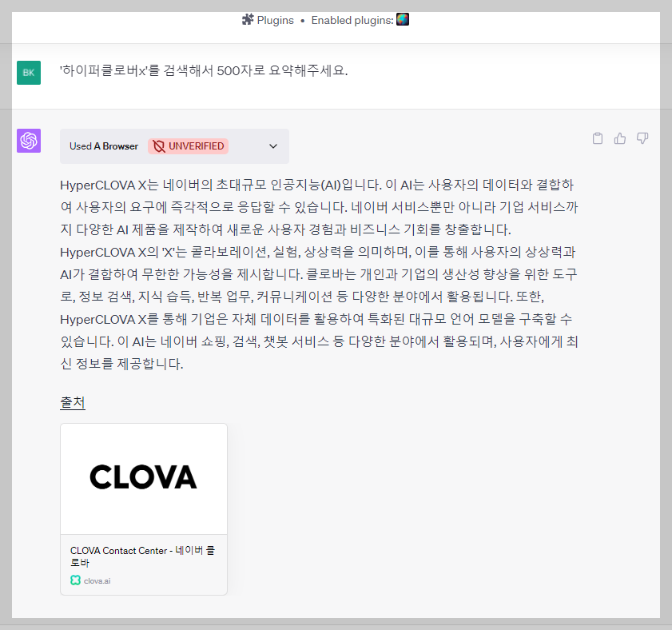The width and height of the screenshot is (672, 630).
Task: Click the Plugins puzzle piece icon
Action: (248, 20)
